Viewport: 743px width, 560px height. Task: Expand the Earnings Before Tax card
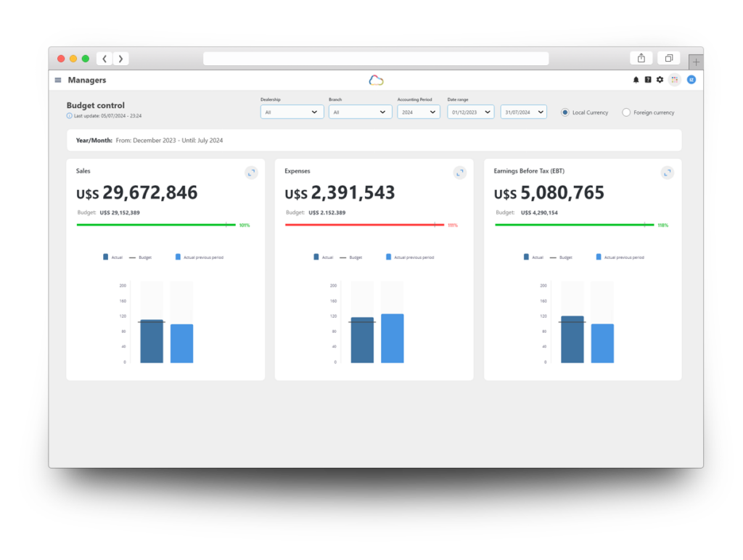[668, 173]
